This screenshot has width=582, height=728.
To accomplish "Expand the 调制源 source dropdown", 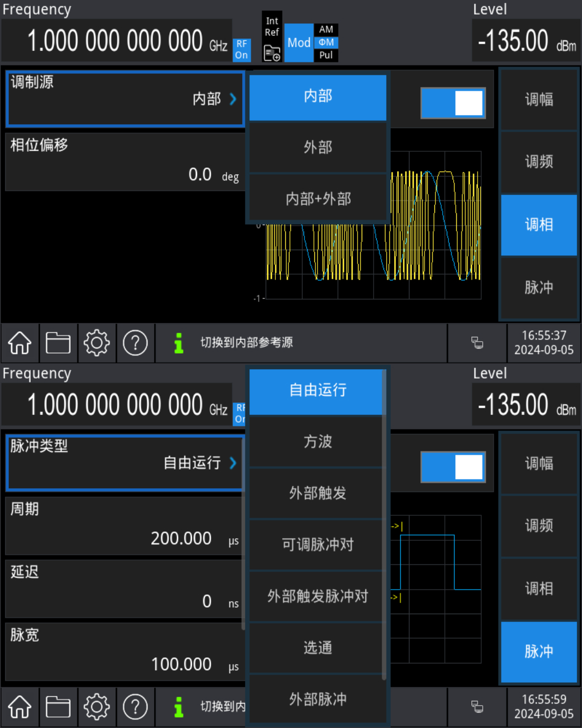I will pos(125,99).
